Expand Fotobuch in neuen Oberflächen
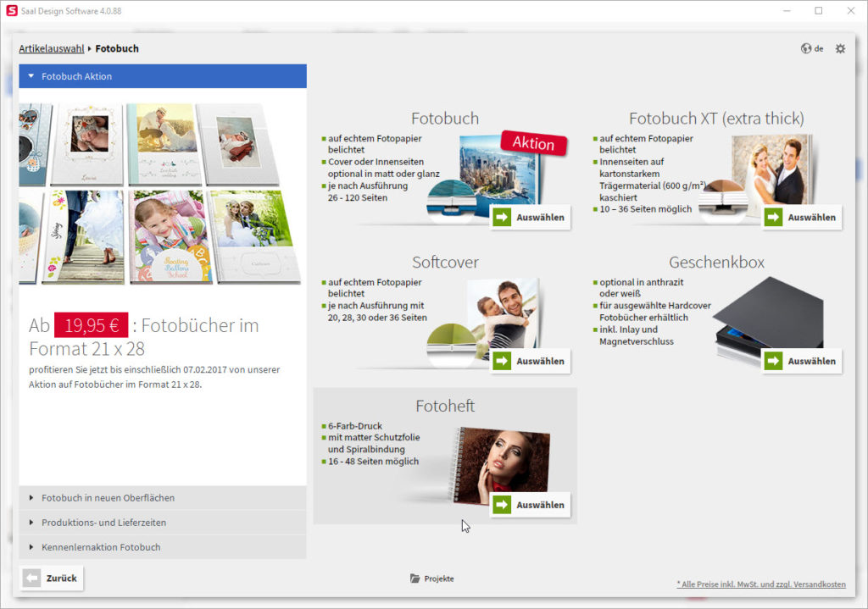868x609 pixels. click(163, 498)
